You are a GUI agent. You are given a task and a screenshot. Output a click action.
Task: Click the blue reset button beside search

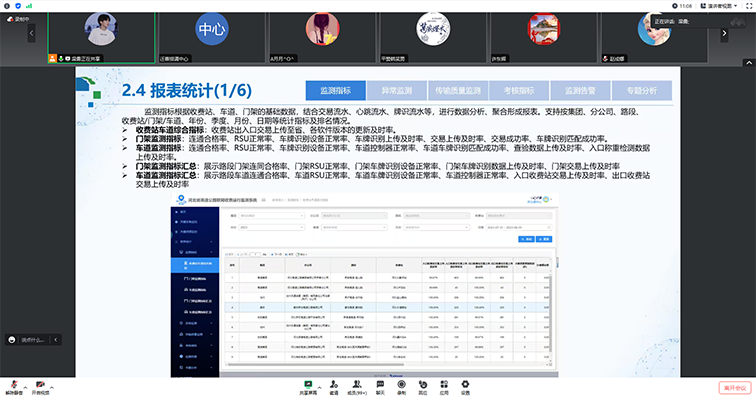pos(544,239)
